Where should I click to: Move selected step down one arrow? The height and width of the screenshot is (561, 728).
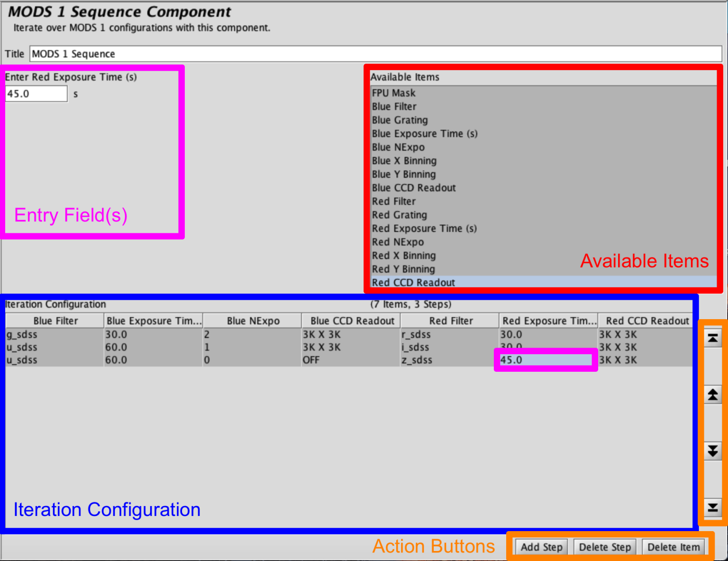712,451
